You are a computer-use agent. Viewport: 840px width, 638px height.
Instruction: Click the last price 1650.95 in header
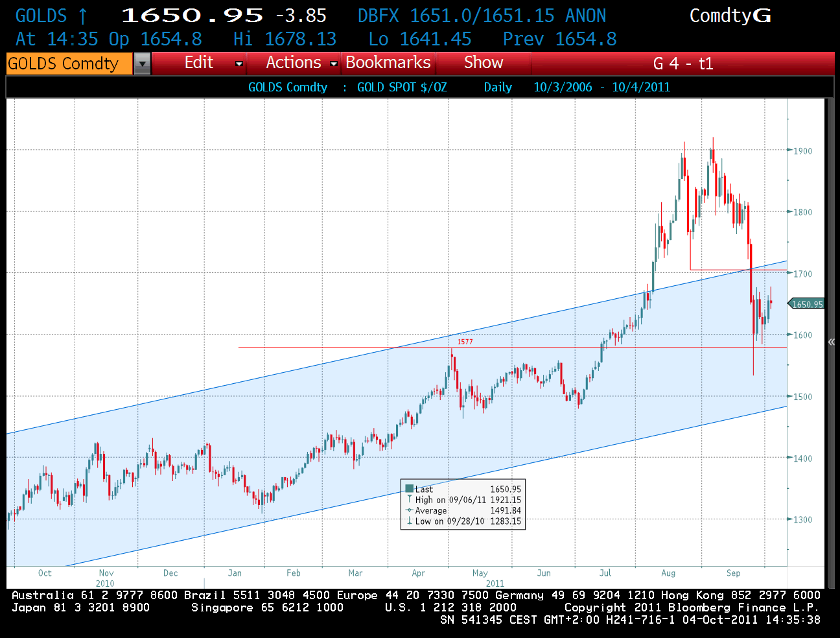[192, 16]
